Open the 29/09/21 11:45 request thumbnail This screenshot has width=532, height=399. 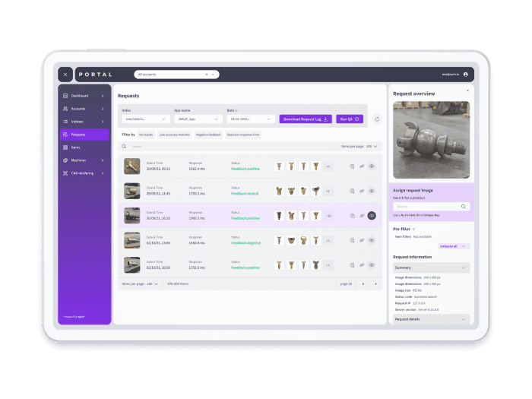click(132, 191)
